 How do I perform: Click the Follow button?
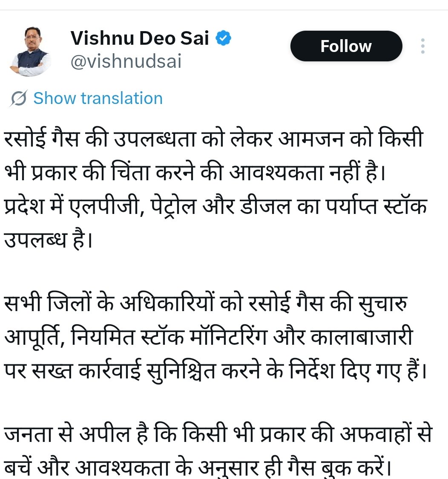point(346,46)
